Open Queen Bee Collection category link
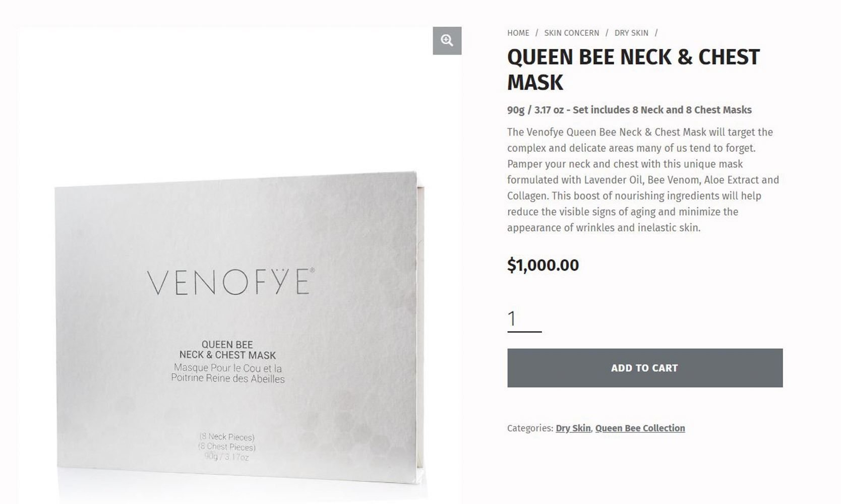 pyautogui.click(x=640, y=428)
